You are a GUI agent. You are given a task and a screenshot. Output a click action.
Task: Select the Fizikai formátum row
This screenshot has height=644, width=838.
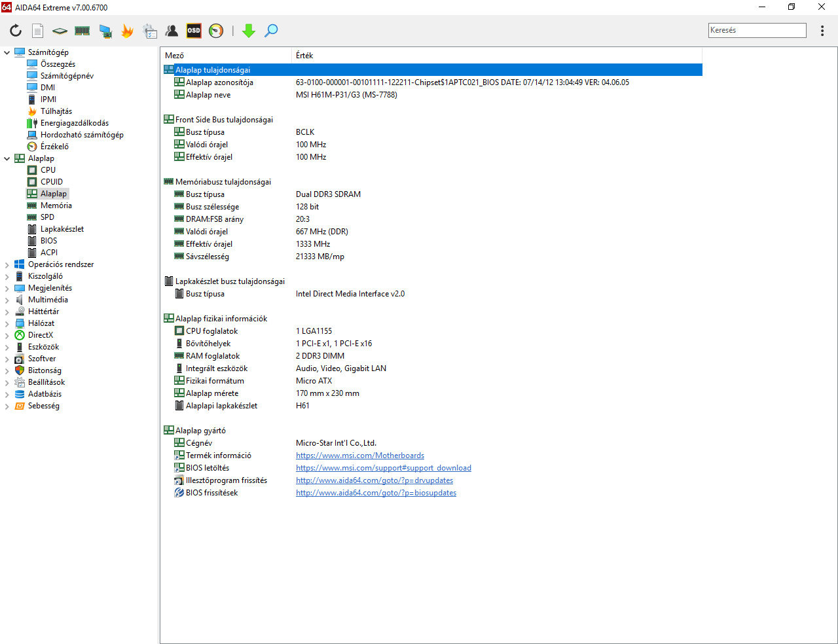point(432,381)
